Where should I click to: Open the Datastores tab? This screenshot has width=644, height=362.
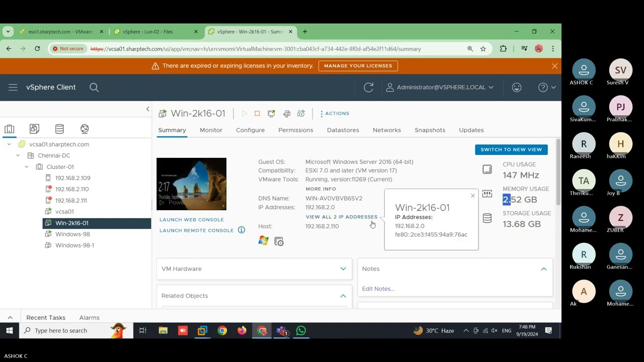(343, 130)
